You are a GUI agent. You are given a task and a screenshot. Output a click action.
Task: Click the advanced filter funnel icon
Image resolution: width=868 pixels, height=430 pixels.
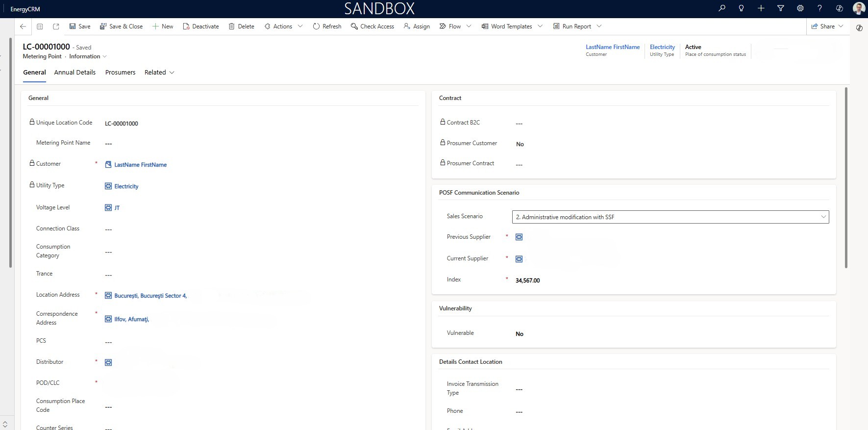[781, 8]
